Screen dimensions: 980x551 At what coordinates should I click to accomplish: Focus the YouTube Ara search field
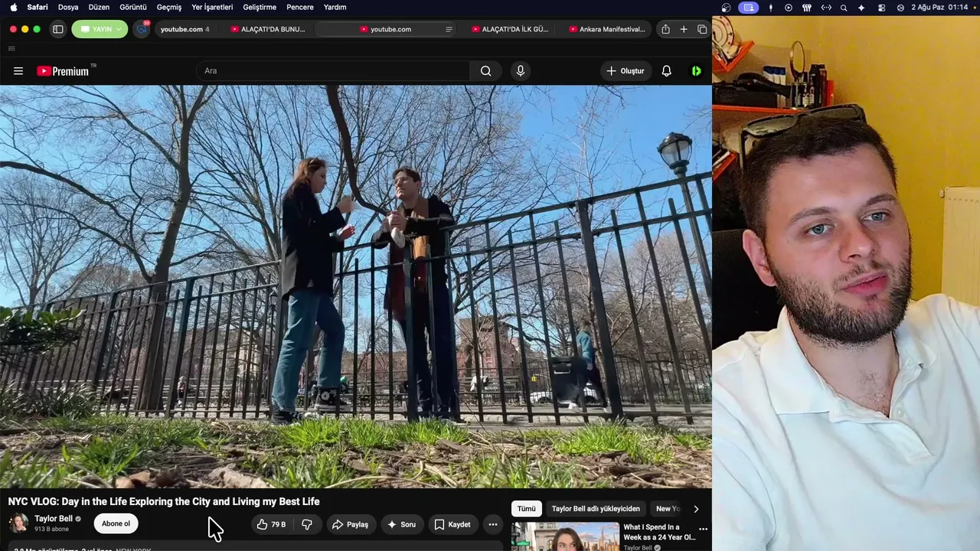(x=334, y=71)
